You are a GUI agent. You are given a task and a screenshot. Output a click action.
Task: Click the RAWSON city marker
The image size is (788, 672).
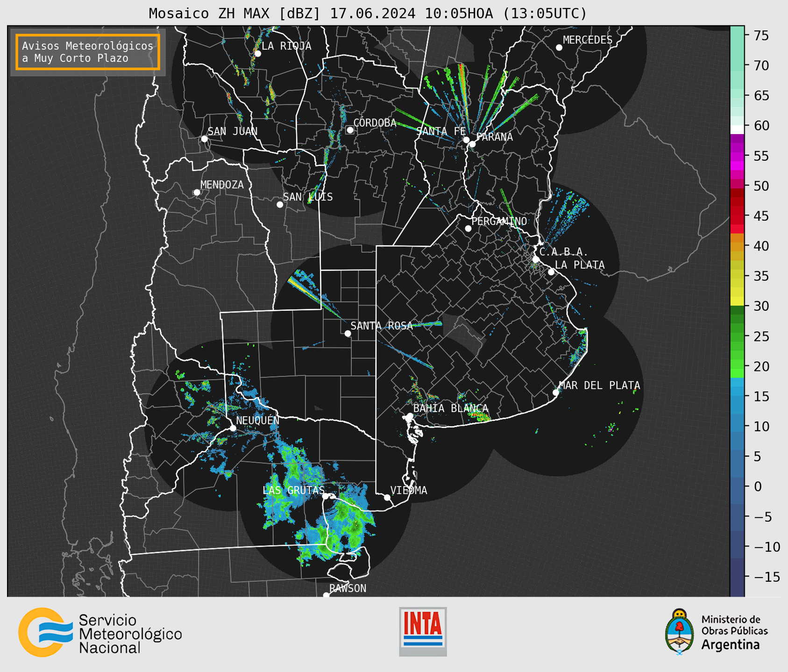[x=326, y=595]
